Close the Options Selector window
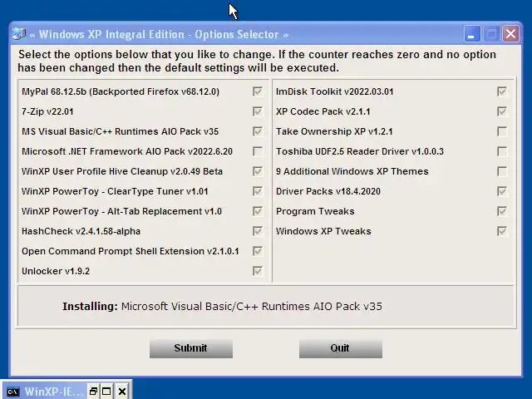Image resolution: width=532 pixels, height=399 pixels. pyautogui.click(x=511, y=34)
